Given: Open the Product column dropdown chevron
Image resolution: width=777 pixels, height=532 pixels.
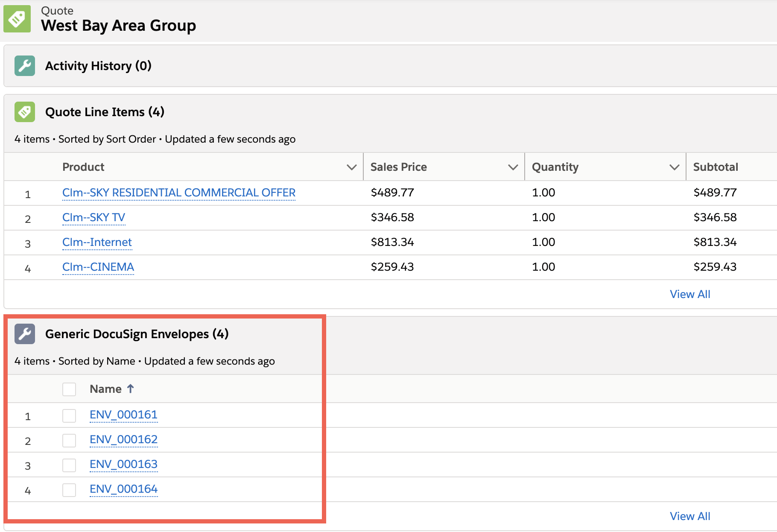Looking at the screenshot, I should (352, 167).
